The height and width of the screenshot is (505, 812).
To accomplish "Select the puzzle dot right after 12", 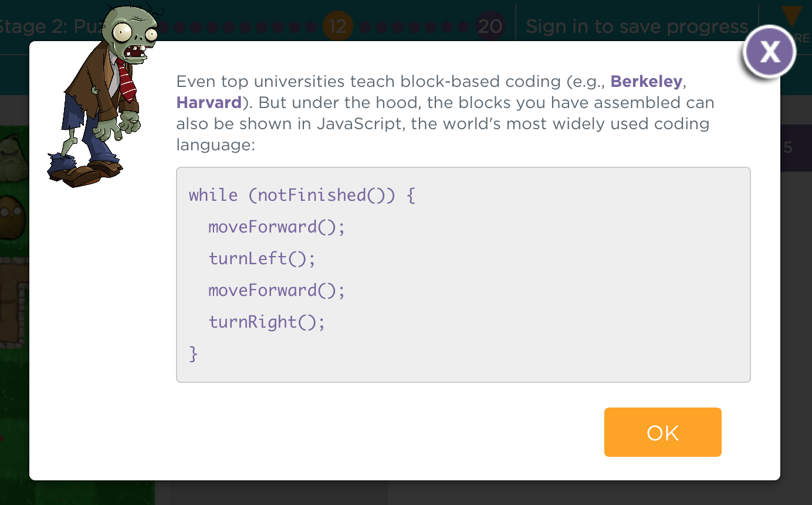I will pos(365,26).
